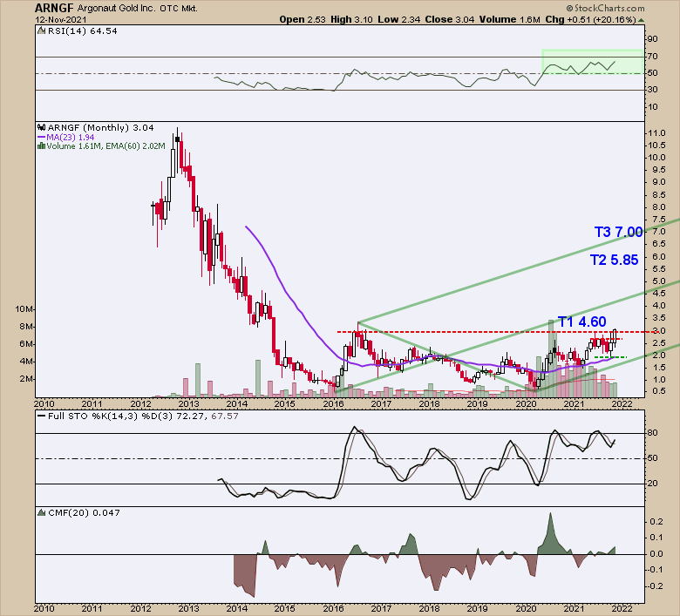This screenshot has height=616, width=680.
Task: Click the volume bars icon in legend
Action: (x=42, y=146)
